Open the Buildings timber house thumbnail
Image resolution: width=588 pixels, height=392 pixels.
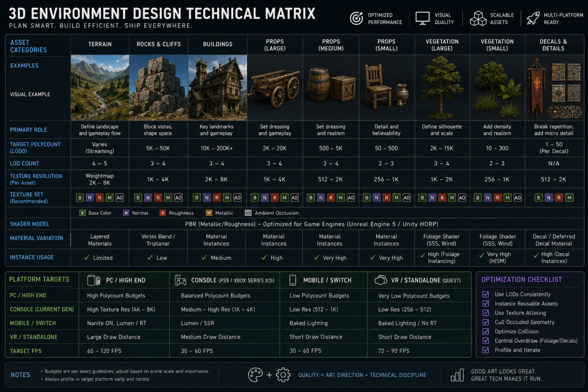point(218,88)
